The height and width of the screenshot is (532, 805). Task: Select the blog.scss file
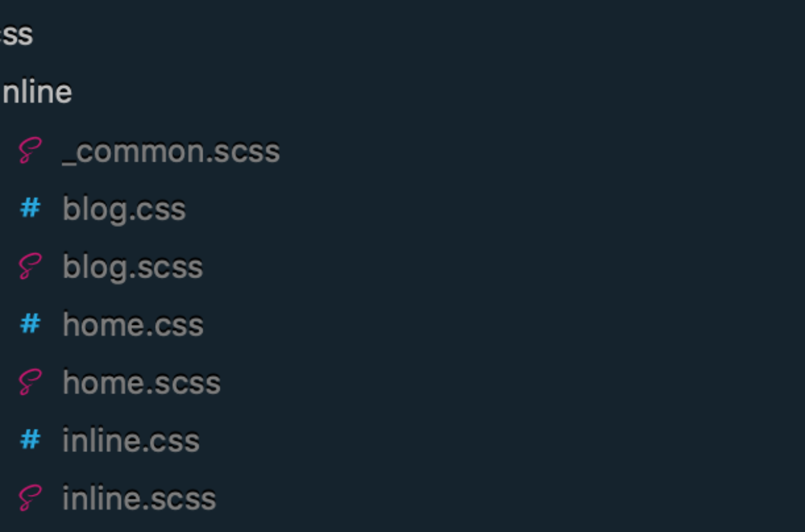[x=133, y=267]
